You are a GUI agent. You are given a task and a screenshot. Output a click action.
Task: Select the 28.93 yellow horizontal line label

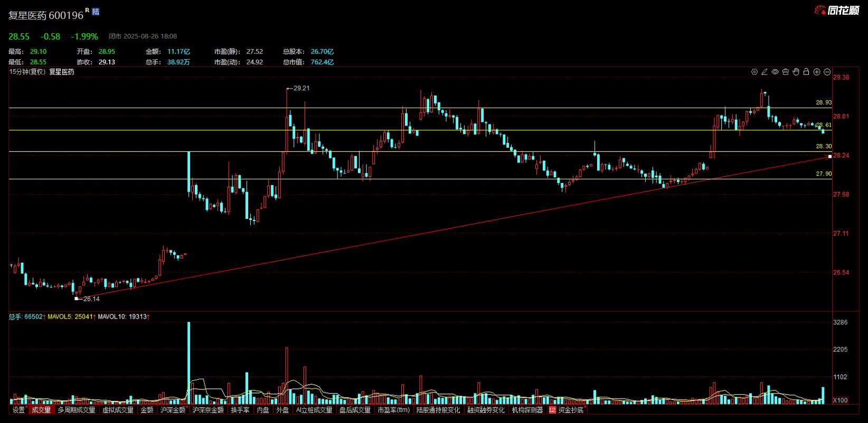pyautogui.click(x=824, y=103)
